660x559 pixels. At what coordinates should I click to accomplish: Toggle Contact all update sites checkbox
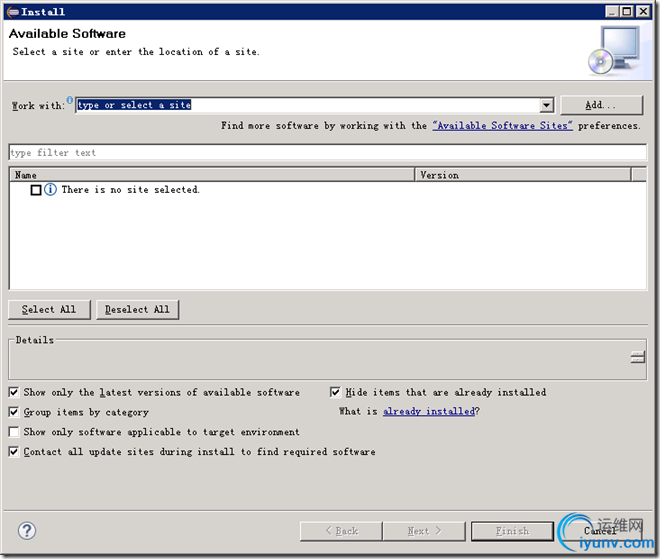click(x=14, y=452)
